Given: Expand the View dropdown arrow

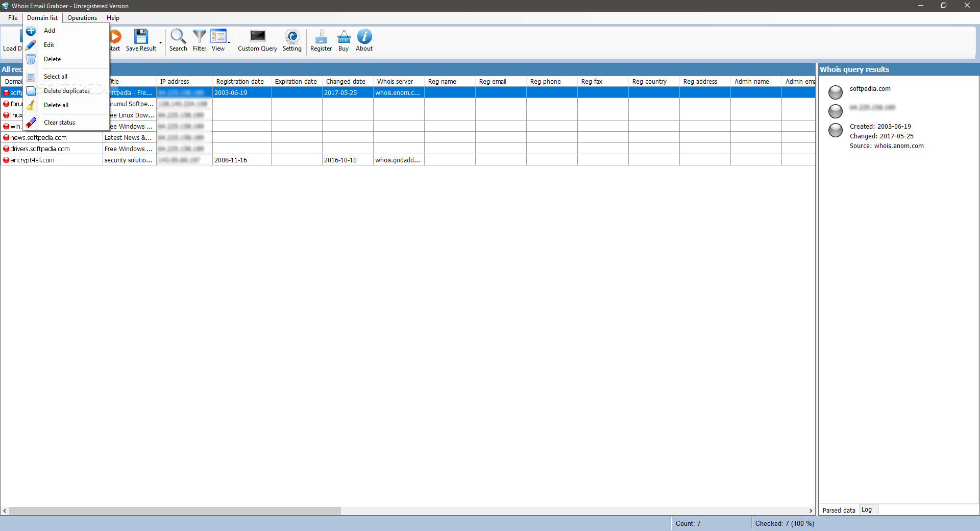Looking at the screenshot, I should [x=229, y=42].
